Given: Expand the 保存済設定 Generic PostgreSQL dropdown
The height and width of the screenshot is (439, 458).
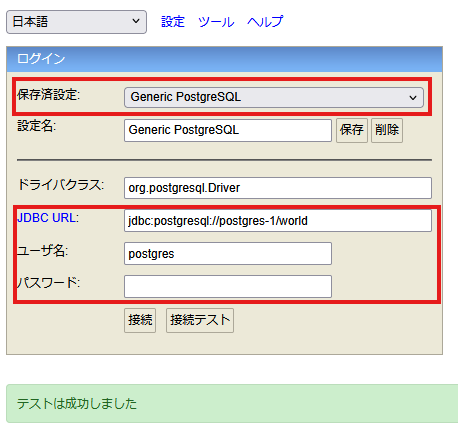Looking at the screenshot, I should pos(274,97).
